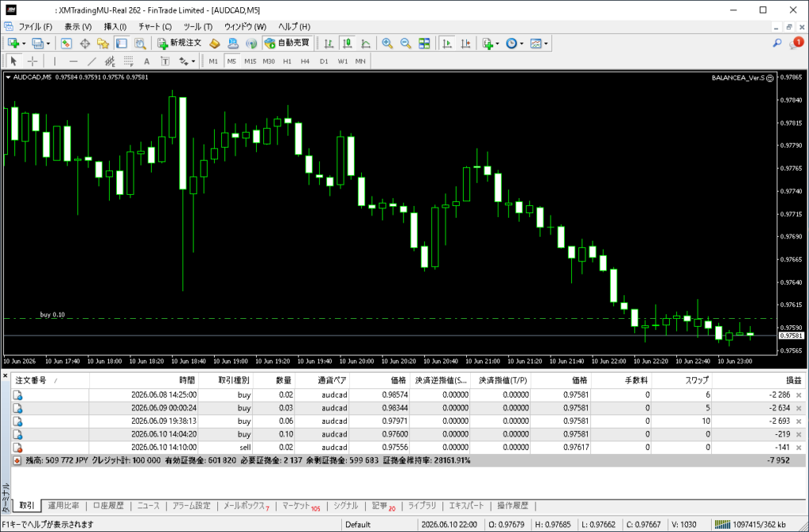
Task: Click the cloud-and-computer hosting icon in toolbar
Action: coord(233,43)
